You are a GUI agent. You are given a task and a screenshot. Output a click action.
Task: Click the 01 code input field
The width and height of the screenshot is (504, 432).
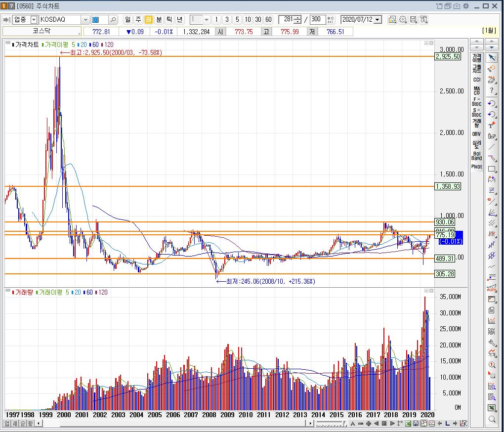100,20
